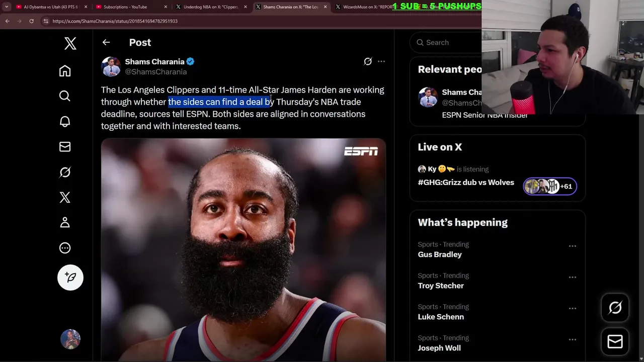This screenshot has width=644, height=362.
Task: Open floating messages button at bottom right
Action: (615, 342)
